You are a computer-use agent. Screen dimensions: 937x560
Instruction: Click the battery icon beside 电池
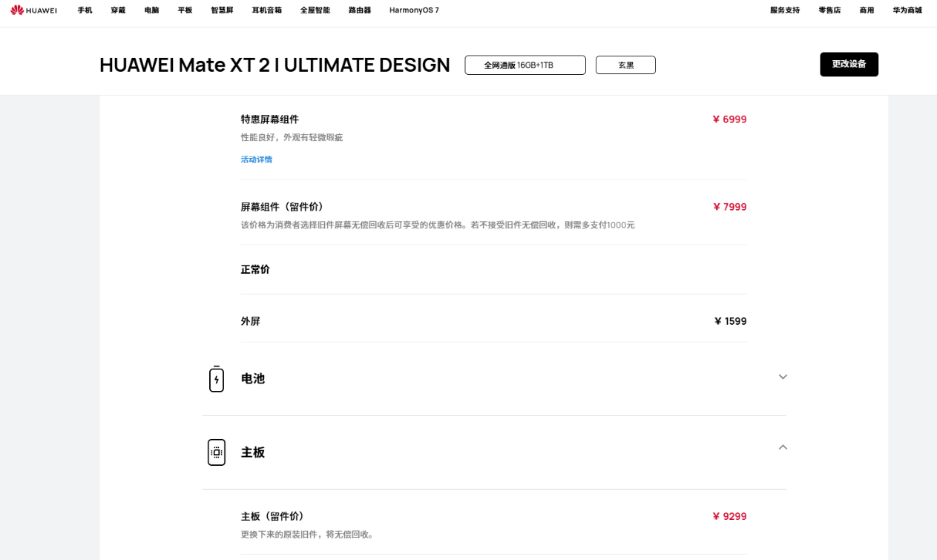tap(217, 379)
